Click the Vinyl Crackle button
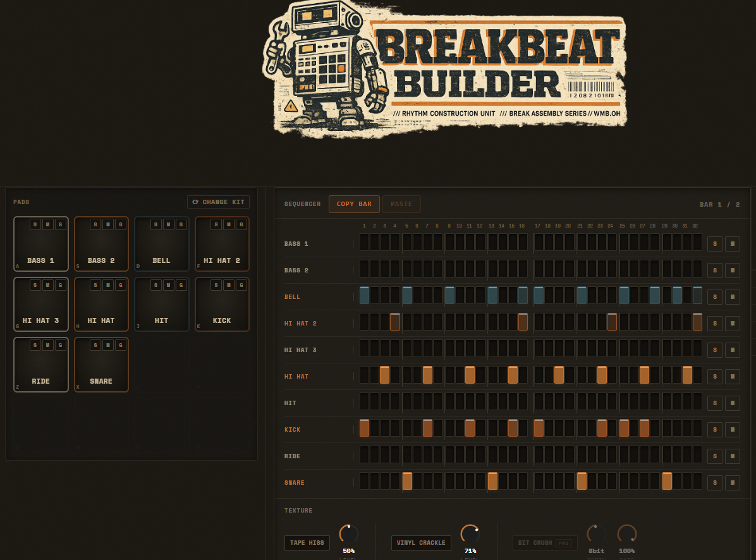This screenshot has height=560, width=756. [421, 543]
